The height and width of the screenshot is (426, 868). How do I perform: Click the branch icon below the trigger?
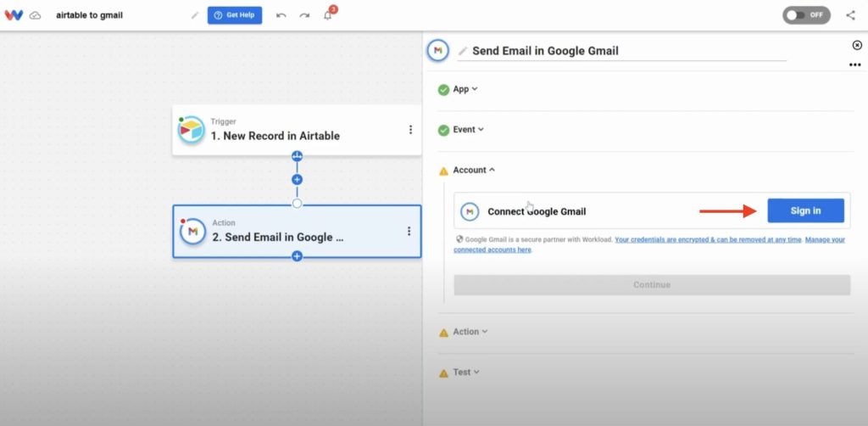297,155
